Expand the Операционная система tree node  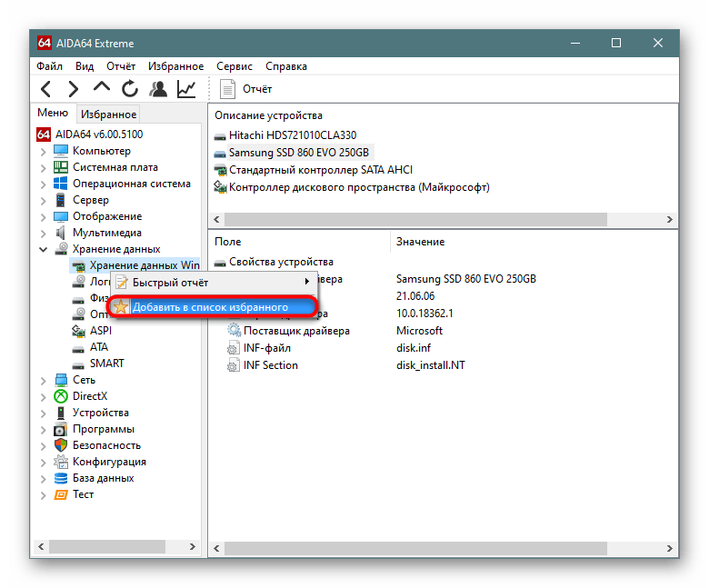[43, 184]
